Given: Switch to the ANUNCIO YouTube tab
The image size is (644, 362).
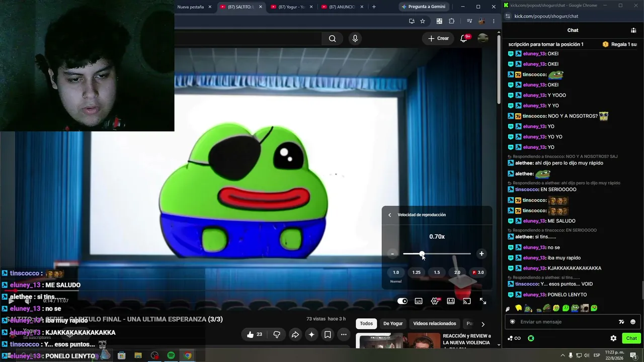Looking at the screenshot, I should tap(342, 7).
